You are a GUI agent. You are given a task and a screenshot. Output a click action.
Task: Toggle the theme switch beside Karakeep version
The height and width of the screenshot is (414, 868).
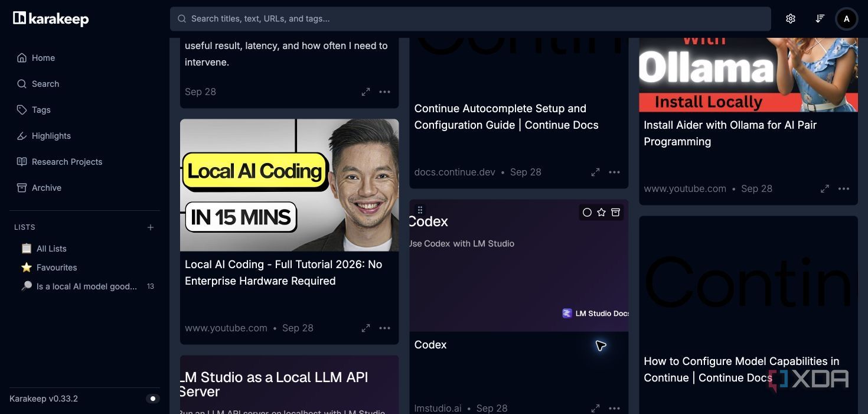[x=153, y=399]
